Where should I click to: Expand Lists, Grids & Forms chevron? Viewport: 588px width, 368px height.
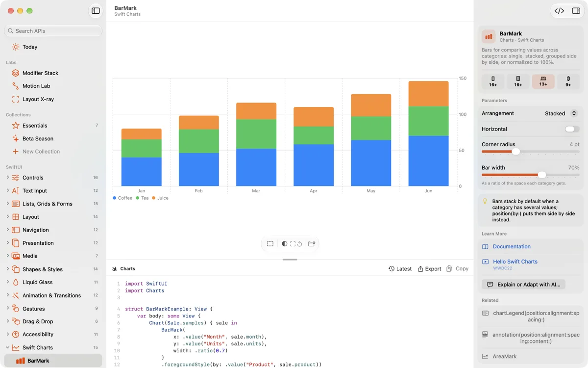[x=7, y=204]
